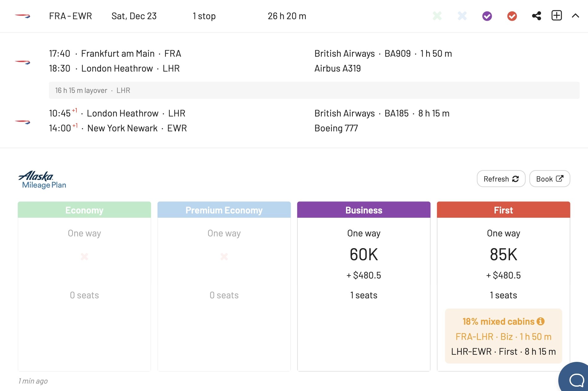Click 'Airbus A319' aircraft text

click(338, 68)
